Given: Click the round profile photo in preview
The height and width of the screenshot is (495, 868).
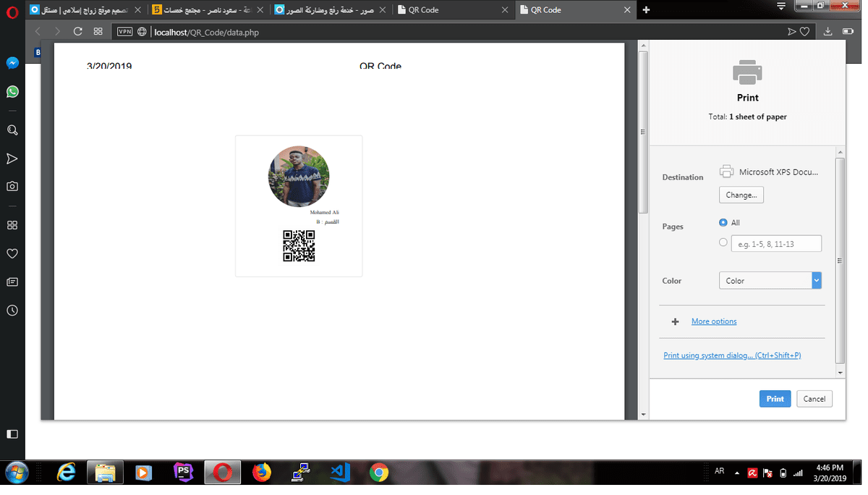Looking at the screenshot, I should pos(299,177).
